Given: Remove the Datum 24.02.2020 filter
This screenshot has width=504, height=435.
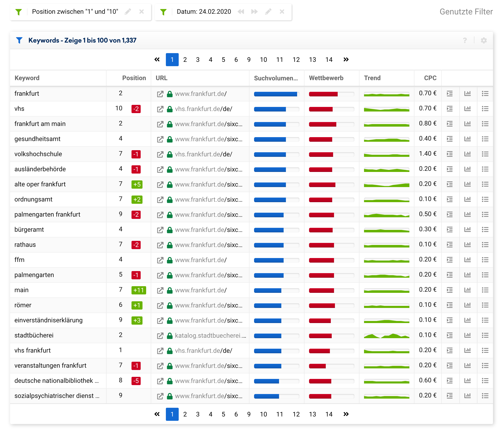Looking at the screenshot, I should pyautogui.click(x=282, y=12).
